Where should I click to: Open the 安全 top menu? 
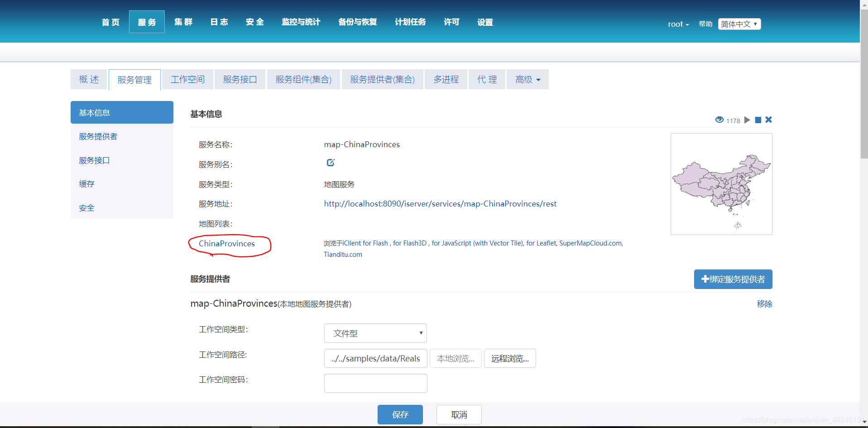[255, 22]
